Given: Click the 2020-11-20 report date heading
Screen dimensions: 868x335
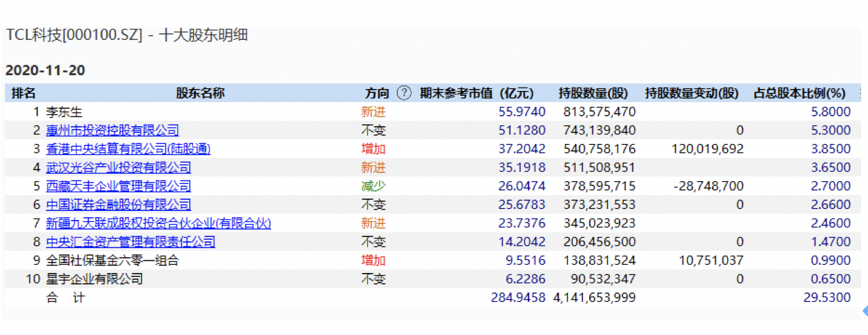Looking at the screenshot, I should [x=46, y=70].
